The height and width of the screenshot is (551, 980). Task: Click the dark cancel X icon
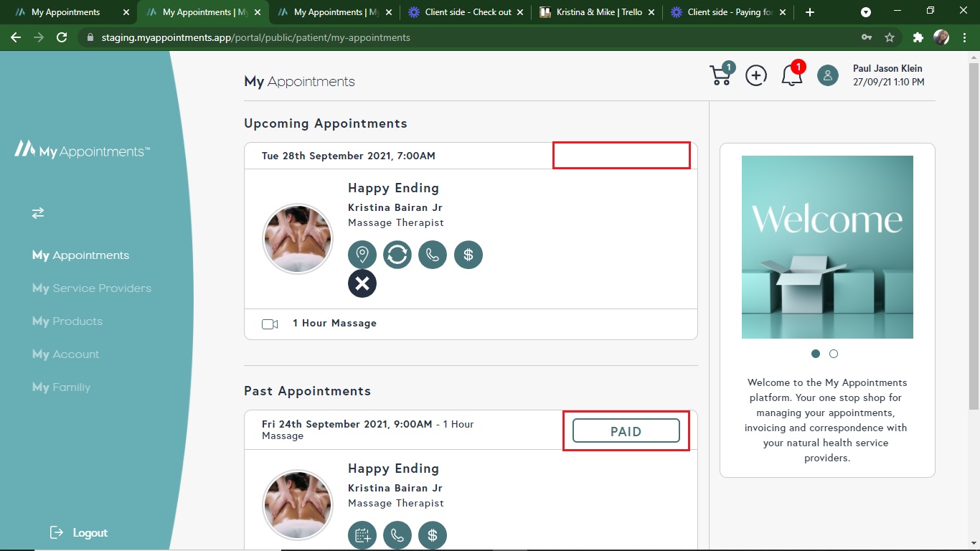(362, 283)
